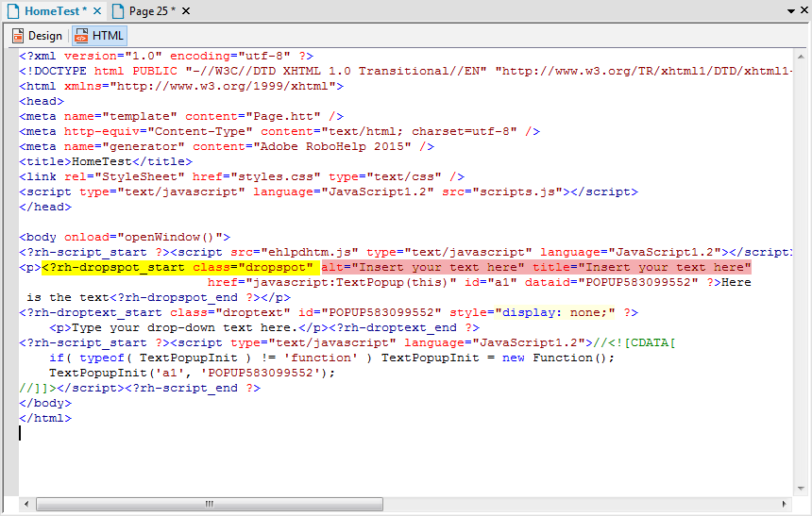Click the rh-droptext_start line
Viewport: 812px width, 516px height.
tap(329, 312)
